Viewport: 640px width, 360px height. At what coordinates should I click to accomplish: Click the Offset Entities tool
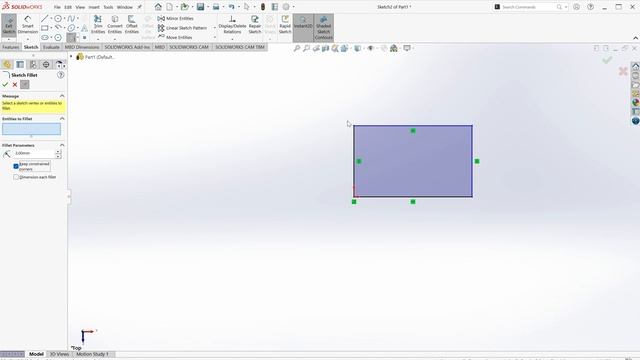point(131,25)
